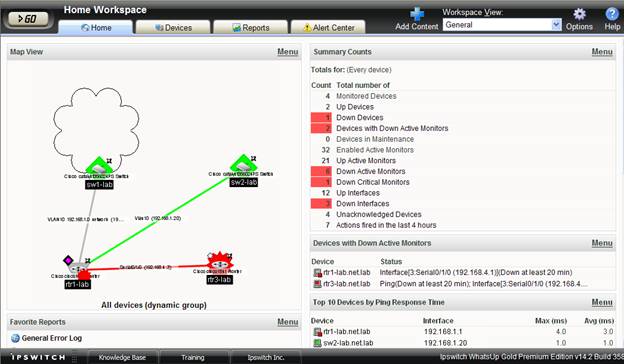
Task: Click Actions fired in last 4 hours
Action: coord(462,225)
